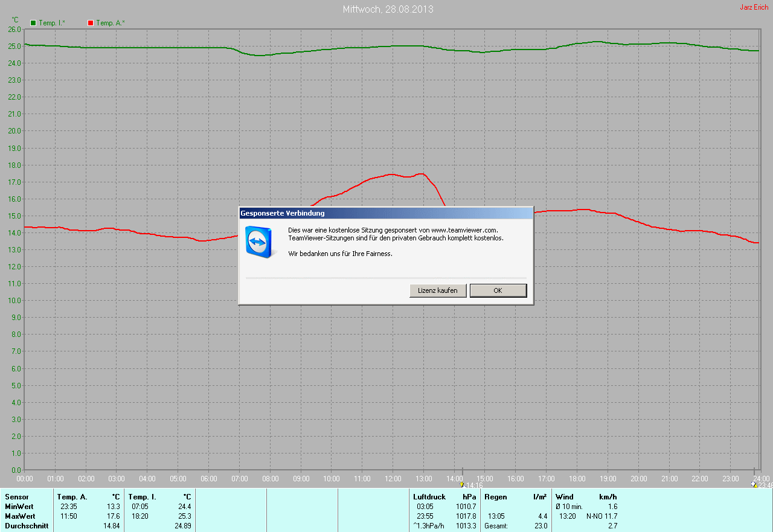Click the Temp. I. min value 24.4
Viewport: 773px width, 532px height.
point(184,507)
